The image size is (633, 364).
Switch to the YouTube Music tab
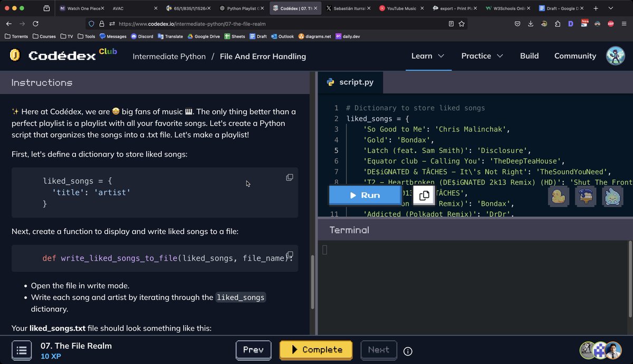(401, 8)
